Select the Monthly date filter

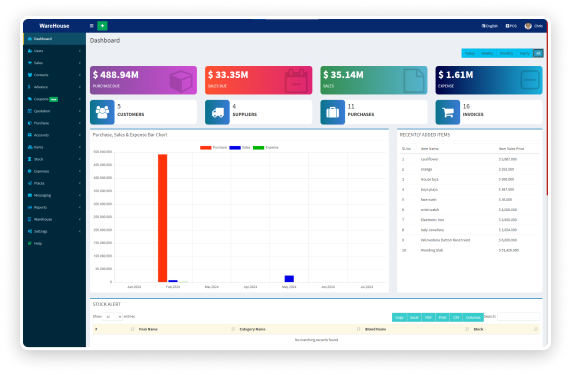[506, 53]
